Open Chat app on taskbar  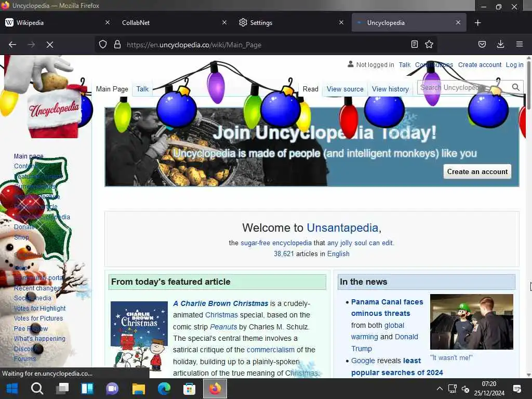[112, 389]
